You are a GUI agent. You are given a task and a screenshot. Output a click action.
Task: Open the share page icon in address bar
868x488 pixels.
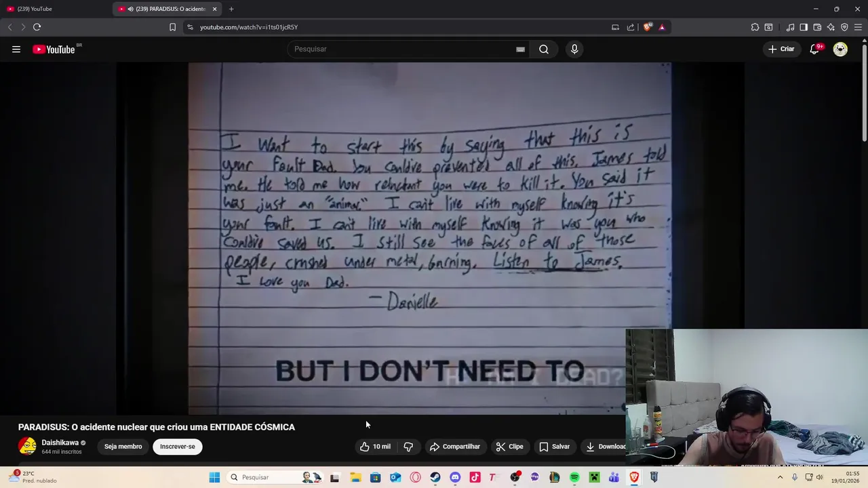pyautogui.click(x=631, y=27)
